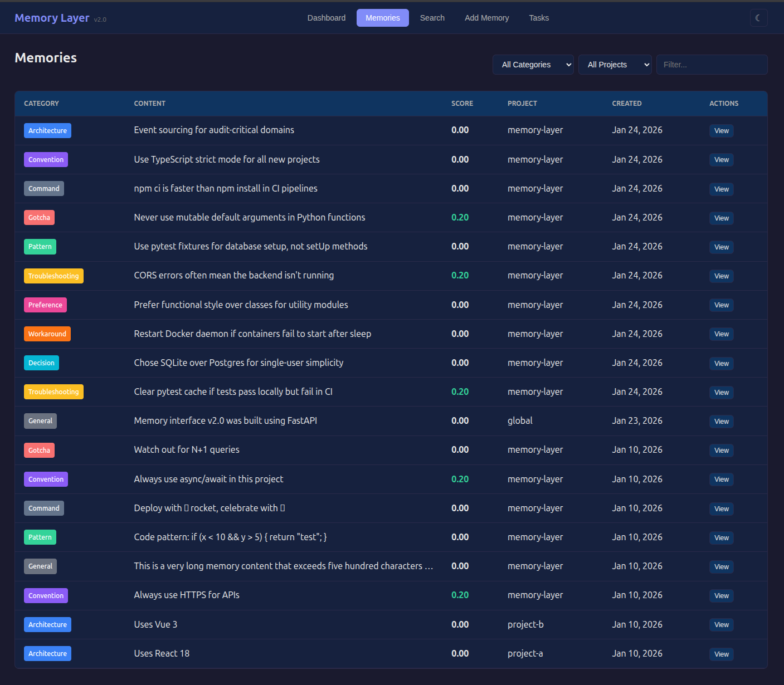Viewport: 784px width, 685px height.
Task: View the async/await memory
Action: 722,479
